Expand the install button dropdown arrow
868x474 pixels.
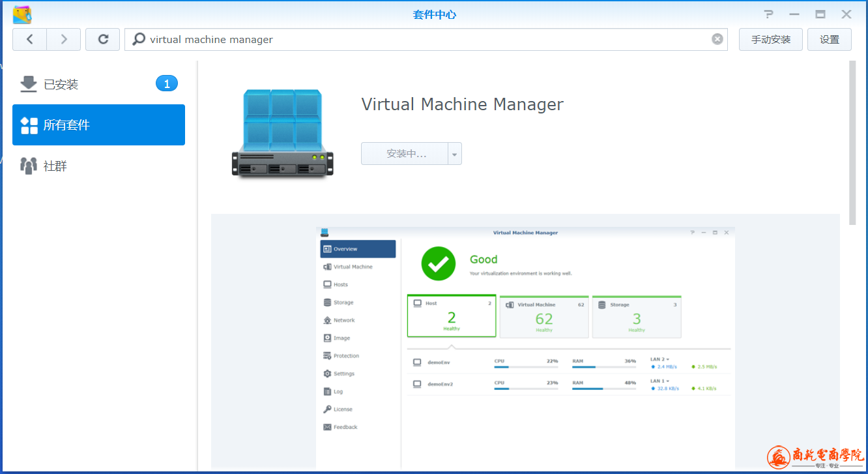[x=455, y=154]
